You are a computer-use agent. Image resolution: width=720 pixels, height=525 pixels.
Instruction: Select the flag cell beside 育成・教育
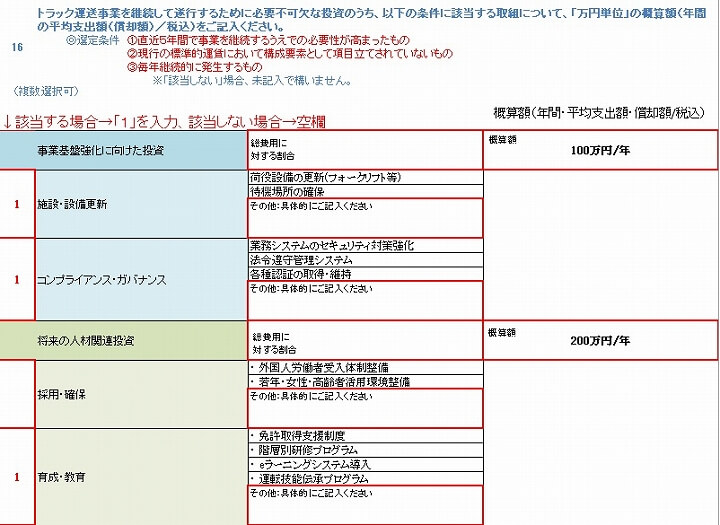click(x=16, y=477)
